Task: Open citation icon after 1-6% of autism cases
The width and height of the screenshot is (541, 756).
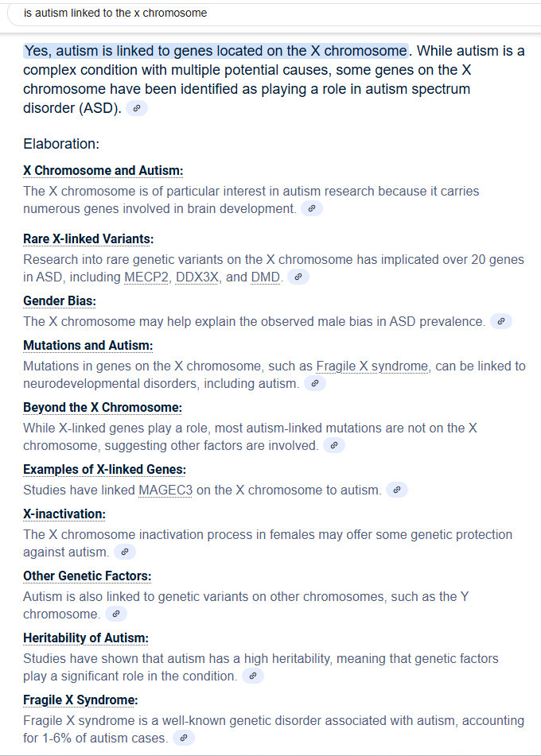Action: [x=184, y=738]
